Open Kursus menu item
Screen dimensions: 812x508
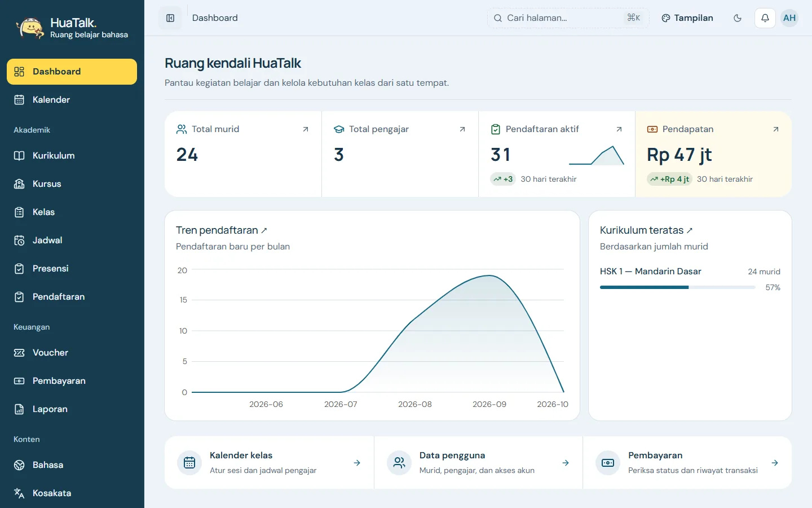coord(72,184)
